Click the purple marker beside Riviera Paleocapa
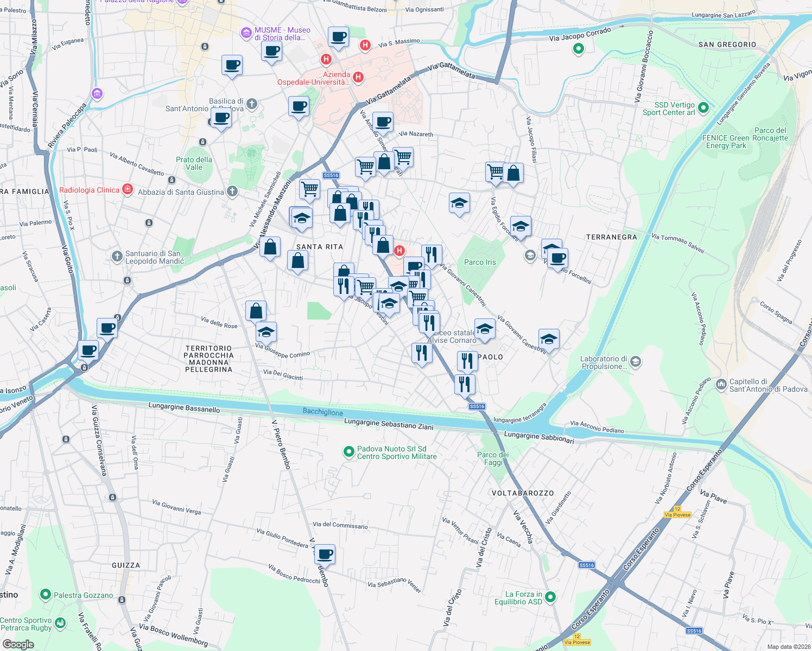The height and width of the screenshot is (651, 812). pyautogui.click(x=97, y=94)
